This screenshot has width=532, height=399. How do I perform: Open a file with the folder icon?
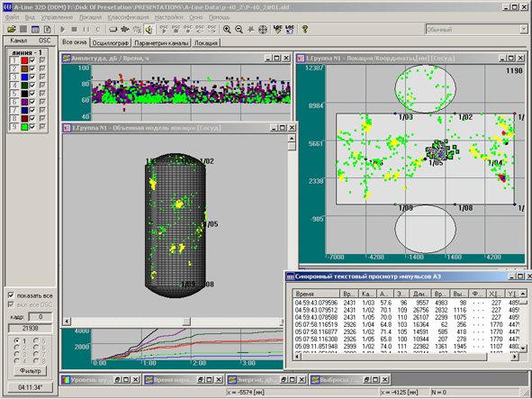(12, 30)
